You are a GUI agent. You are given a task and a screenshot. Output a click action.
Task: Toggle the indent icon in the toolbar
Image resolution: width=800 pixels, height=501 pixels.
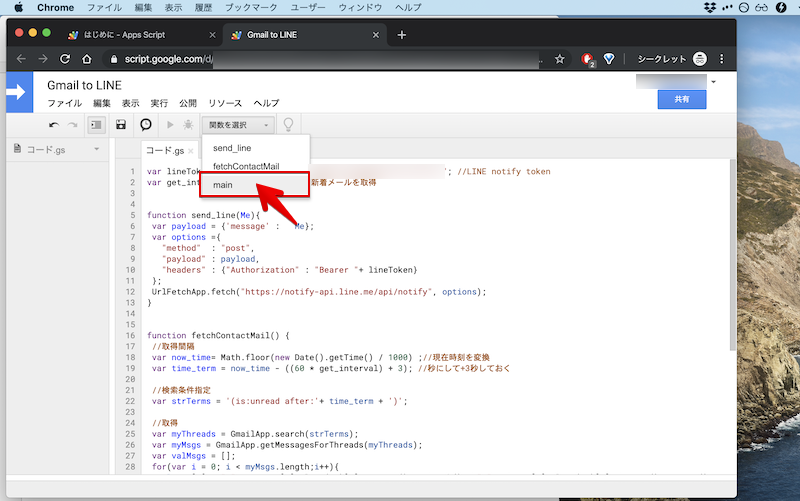coord(96,125)
